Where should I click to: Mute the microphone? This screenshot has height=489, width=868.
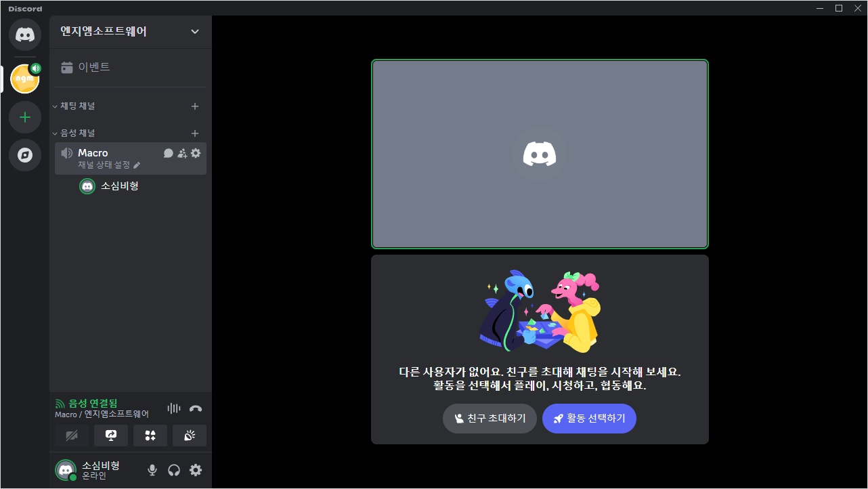152,470
